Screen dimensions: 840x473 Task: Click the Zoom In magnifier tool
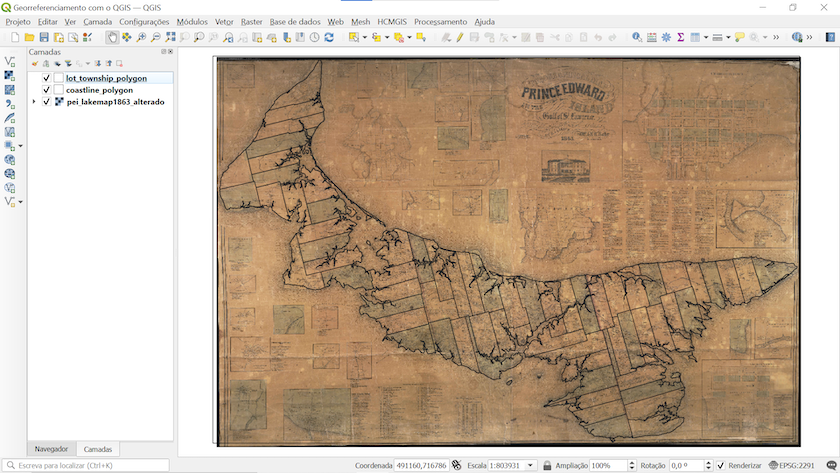pos(141,37)
